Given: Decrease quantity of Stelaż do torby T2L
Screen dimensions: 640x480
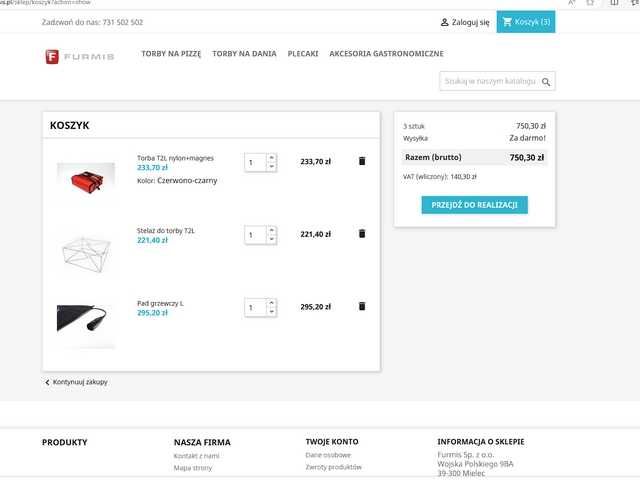Looking at the screenshot, I should (x=271, y=239).
